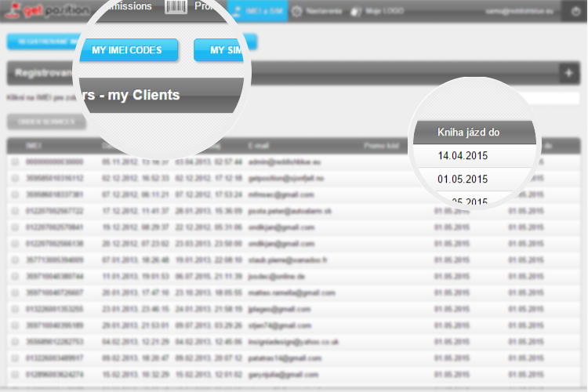Click the MY IMEI CODES button

point(129,50)
